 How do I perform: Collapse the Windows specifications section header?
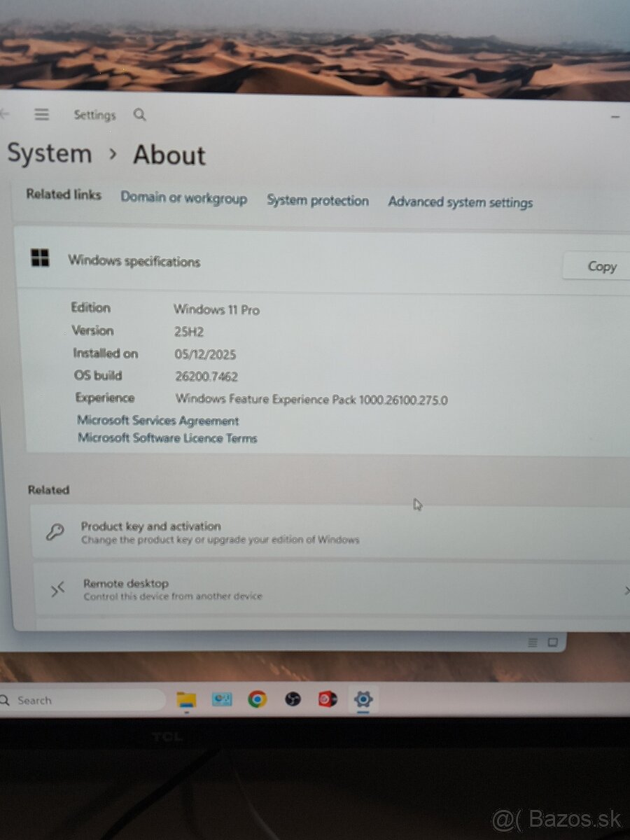click(x=134, y=261)
